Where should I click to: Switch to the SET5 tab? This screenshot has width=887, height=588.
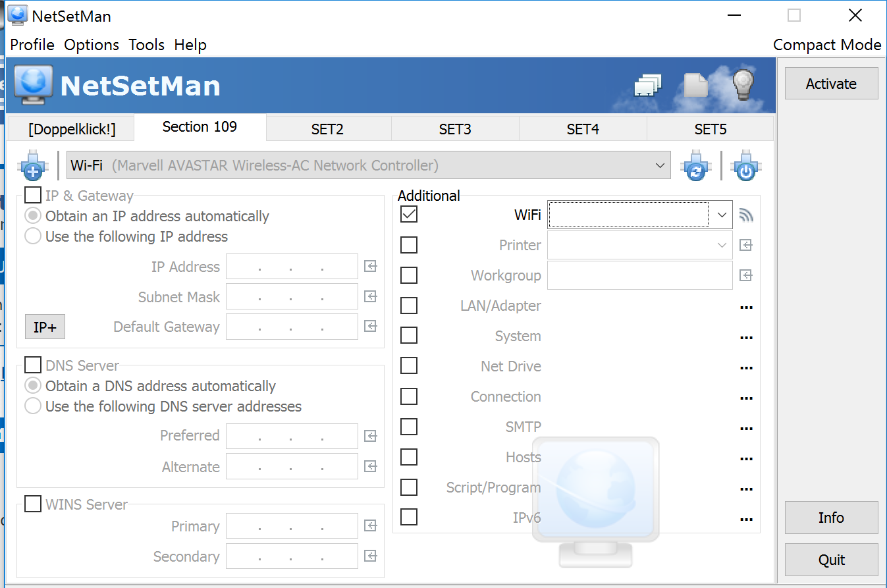[711, 129]
